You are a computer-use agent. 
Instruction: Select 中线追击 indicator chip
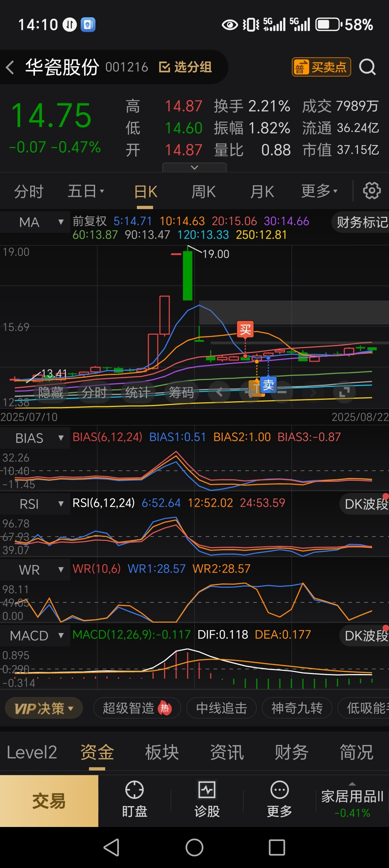222,708
